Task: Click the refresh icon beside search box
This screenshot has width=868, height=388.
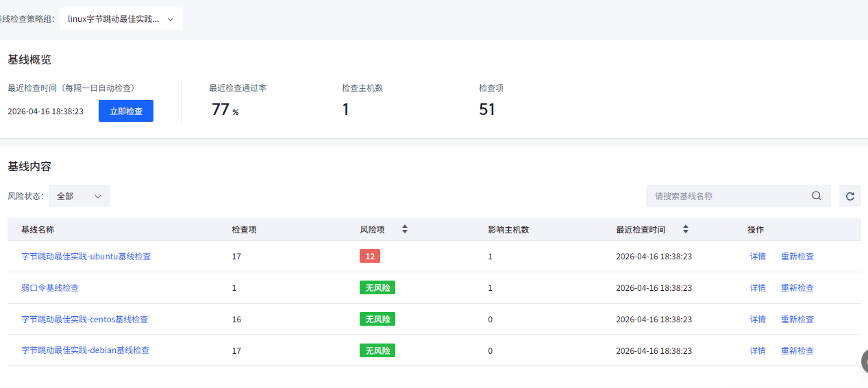Action: (x=850, y=196)
